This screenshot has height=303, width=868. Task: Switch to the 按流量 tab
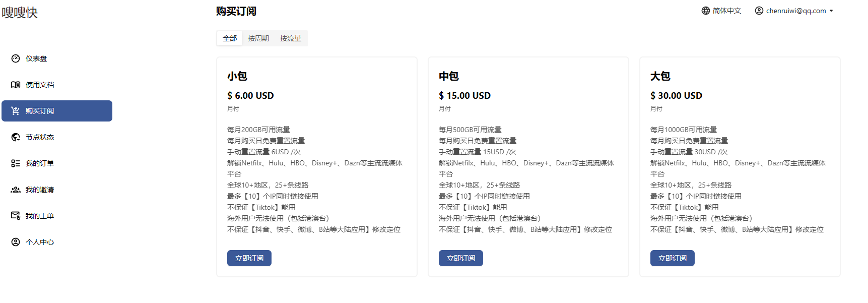click(x=291, y=38)
